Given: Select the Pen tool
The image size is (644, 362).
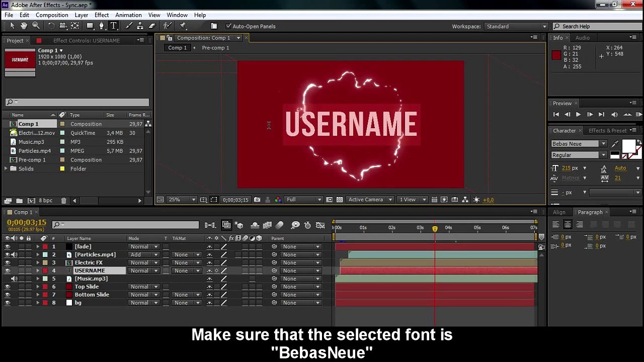Looking at the screenshot, I should (x=102, y=26).
